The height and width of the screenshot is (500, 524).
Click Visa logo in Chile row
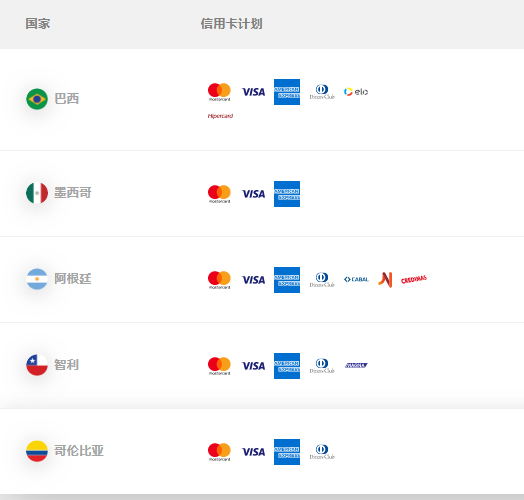click(254, 366)
